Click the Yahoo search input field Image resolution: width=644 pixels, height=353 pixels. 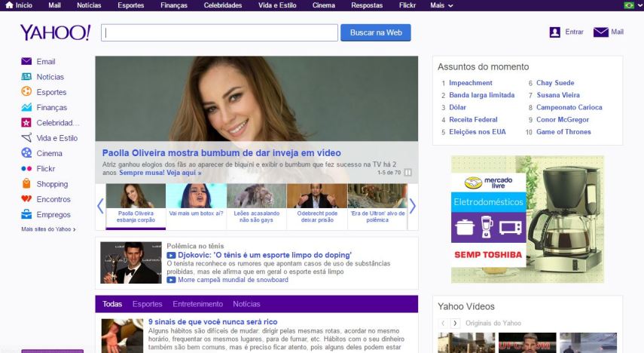[219, 33]
